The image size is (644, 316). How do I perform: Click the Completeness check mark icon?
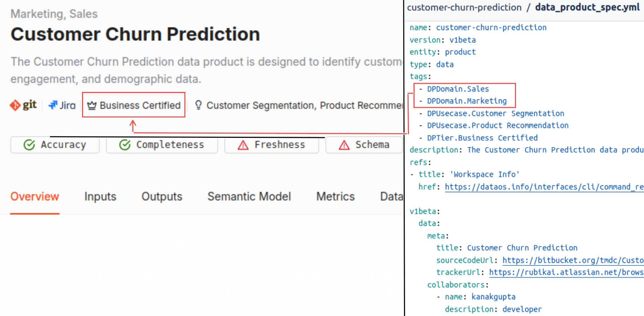point(125,145)
